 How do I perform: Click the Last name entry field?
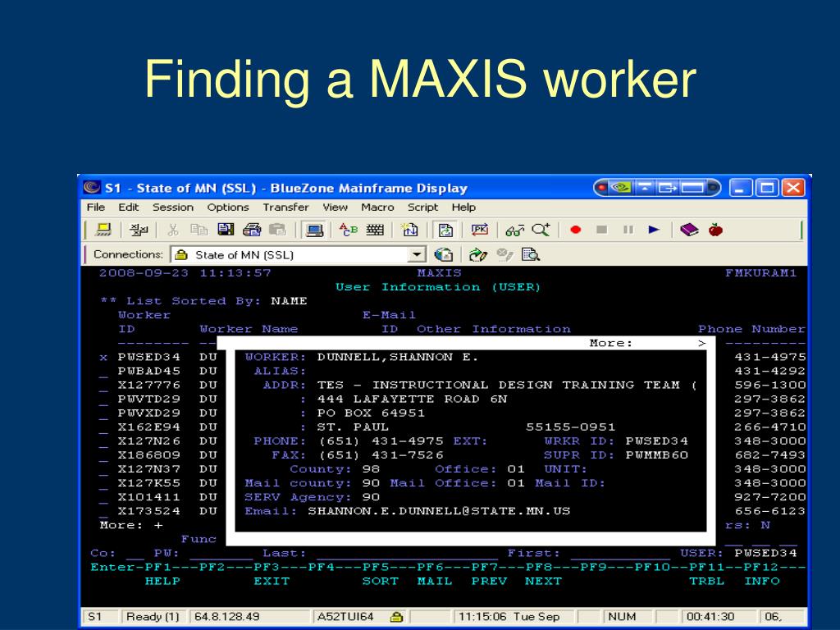(x=407, y=554)
